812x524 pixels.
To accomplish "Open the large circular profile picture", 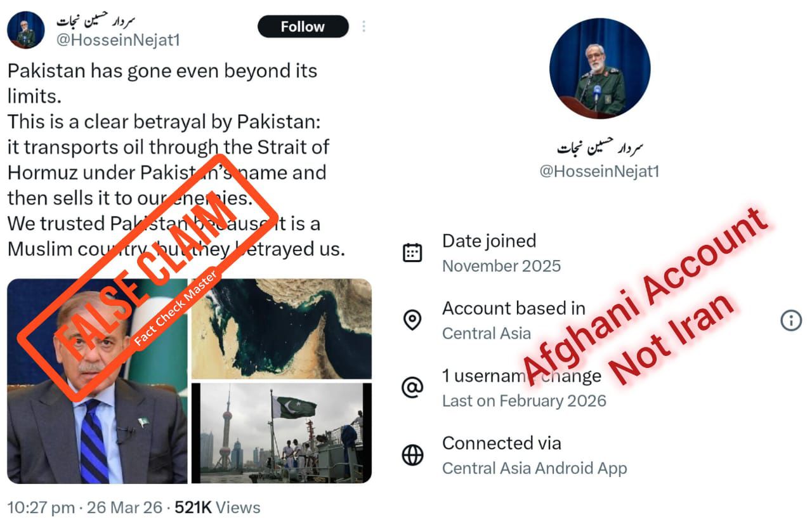I will click(x=599, y=69).
